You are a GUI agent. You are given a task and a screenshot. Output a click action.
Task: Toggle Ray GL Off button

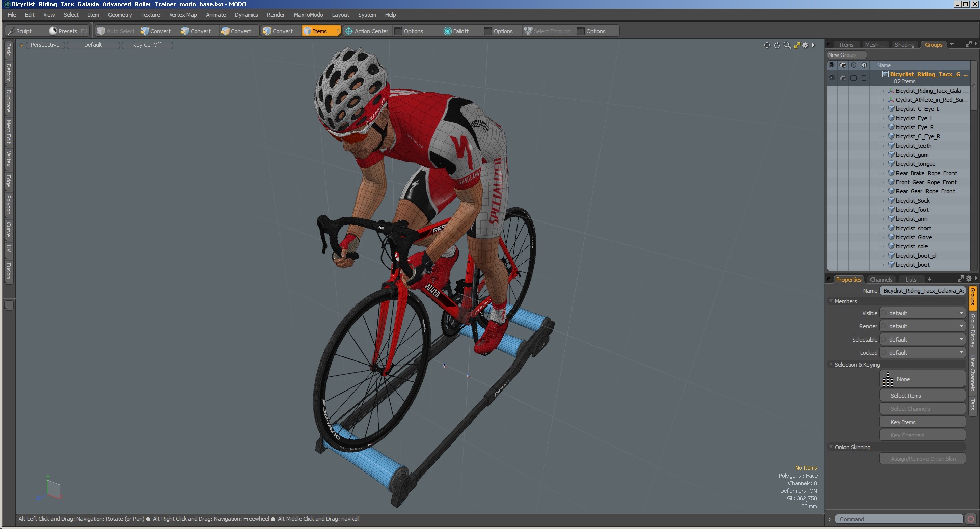point(147,45)
